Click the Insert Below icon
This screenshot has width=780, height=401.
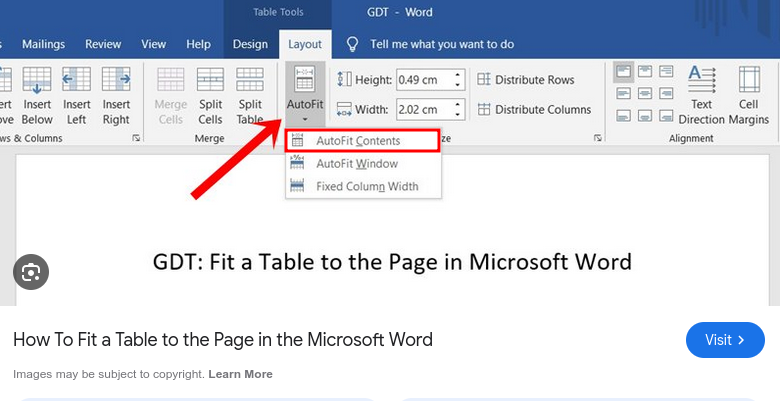37,80
